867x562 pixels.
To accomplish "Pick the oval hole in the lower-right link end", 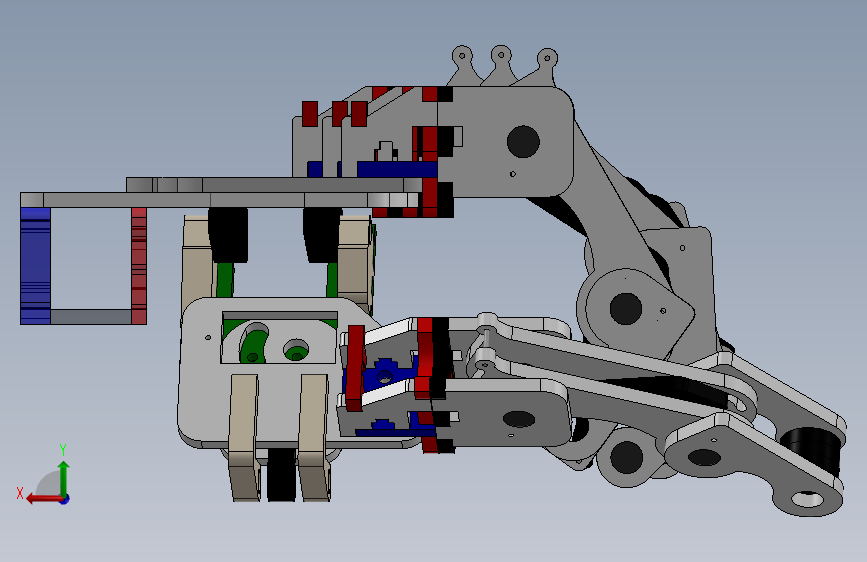I will [807, 499].
